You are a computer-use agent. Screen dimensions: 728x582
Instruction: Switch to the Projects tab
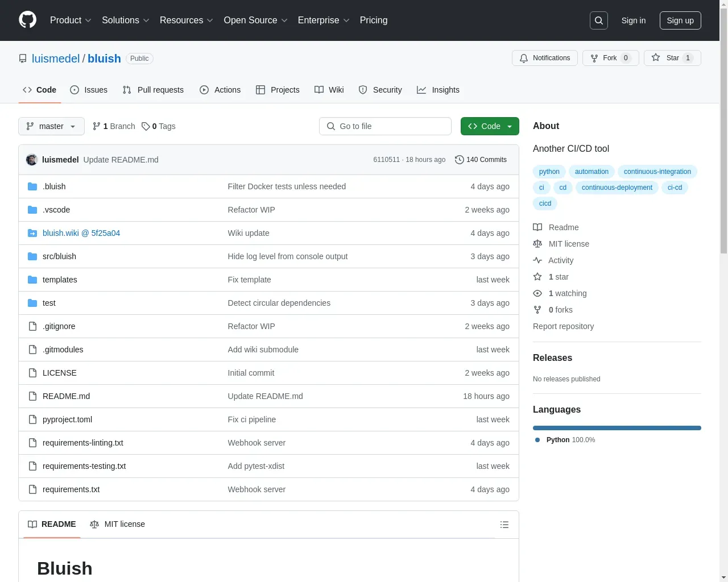(278, 90)
